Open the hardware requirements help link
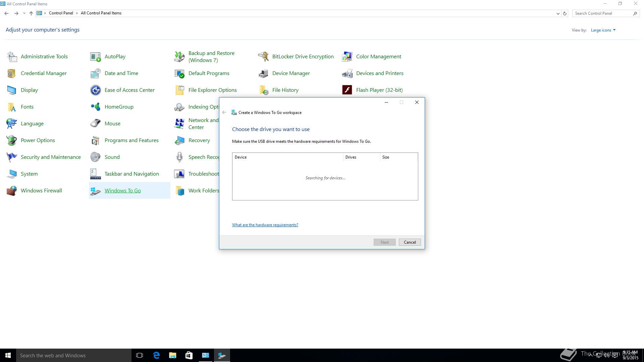This screenshot has height=362, width=644. click(265, 225)
